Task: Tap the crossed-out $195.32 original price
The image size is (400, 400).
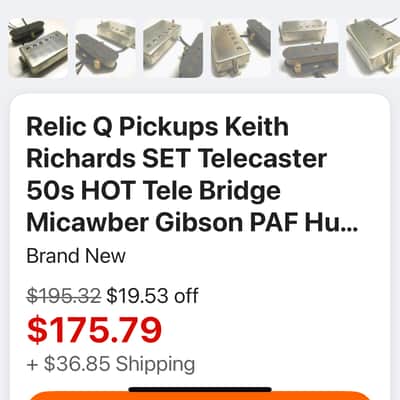Action: (x=64, y=296)
